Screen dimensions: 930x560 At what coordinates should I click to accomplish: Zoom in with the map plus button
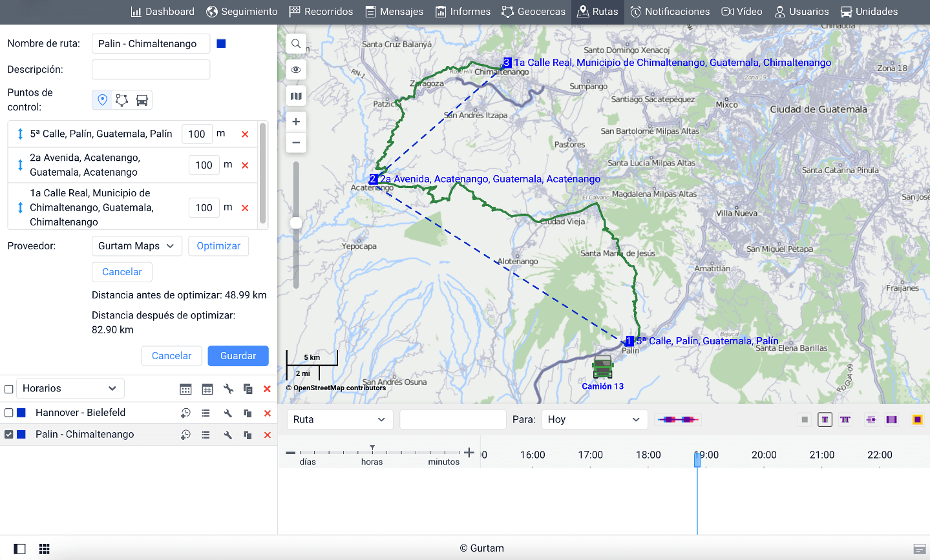(x=296, y=121)
